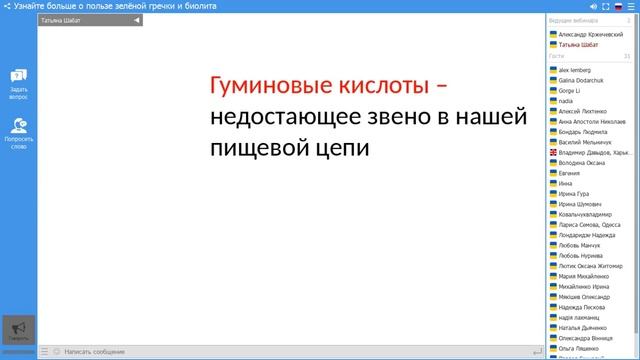Click the send message enter icon

[x=538, y=351]
